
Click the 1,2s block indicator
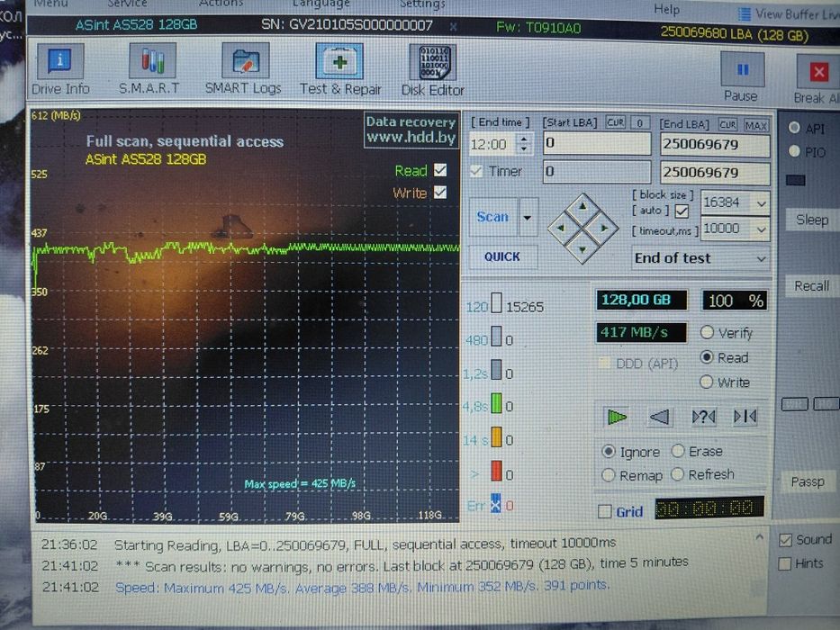click(497, 370)
